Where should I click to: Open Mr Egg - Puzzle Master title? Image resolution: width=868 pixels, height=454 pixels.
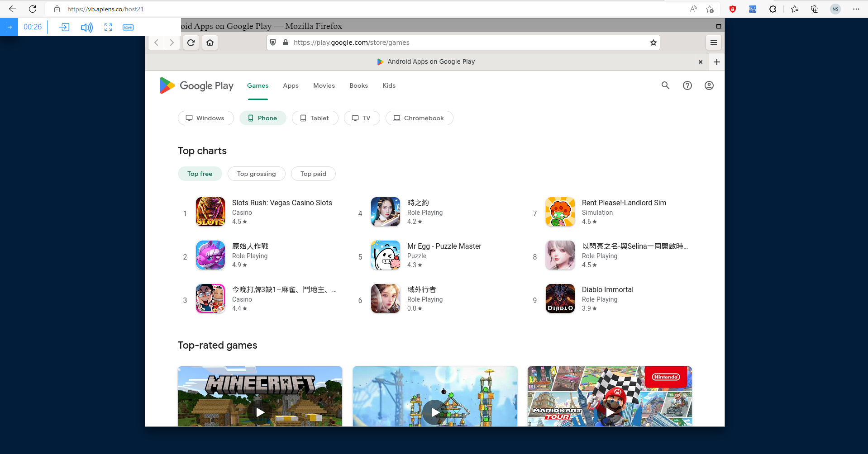pos(444,246)
